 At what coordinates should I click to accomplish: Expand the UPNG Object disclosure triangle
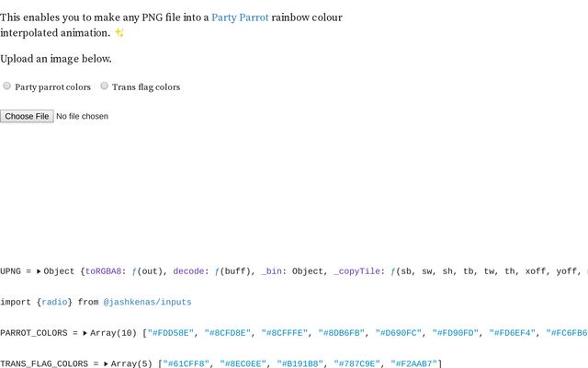(x=39, y=271)
